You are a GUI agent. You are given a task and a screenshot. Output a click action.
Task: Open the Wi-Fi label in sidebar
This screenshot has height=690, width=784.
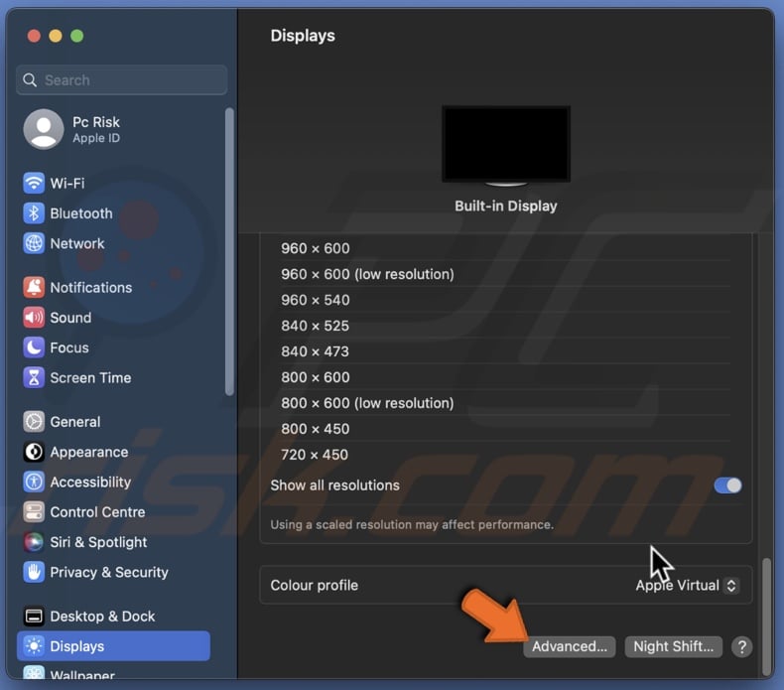tap(67, 183)
